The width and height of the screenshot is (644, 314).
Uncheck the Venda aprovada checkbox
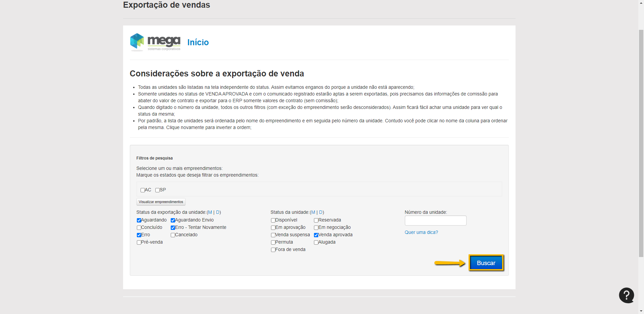[x=316, y=235]
